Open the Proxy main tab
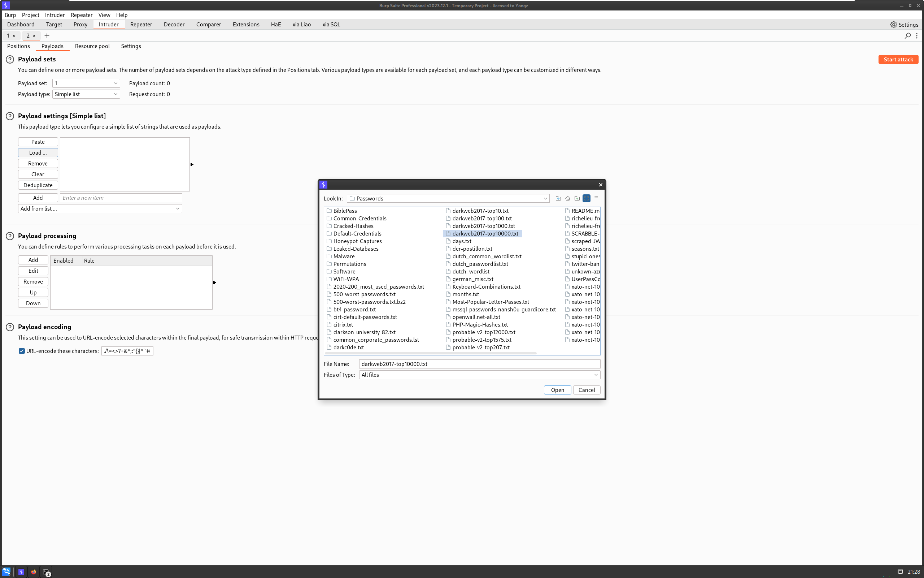Viewport: 924px width, 578px height. [80, 25]
